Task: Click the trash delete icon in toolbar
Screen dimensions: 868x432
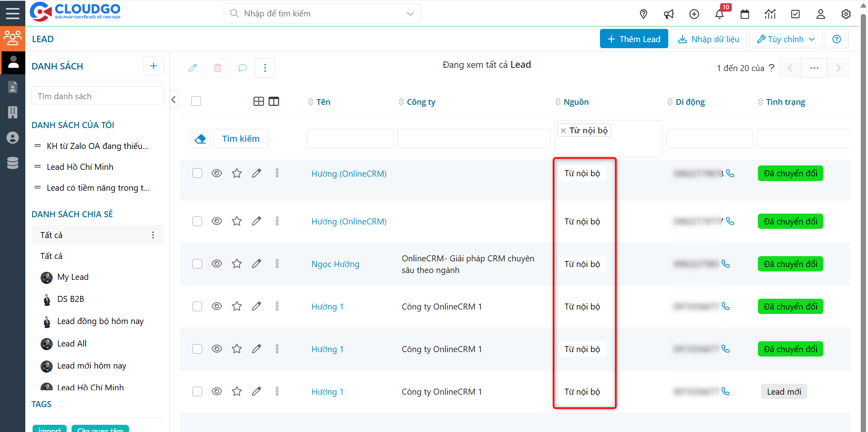Action: (217, 68)
